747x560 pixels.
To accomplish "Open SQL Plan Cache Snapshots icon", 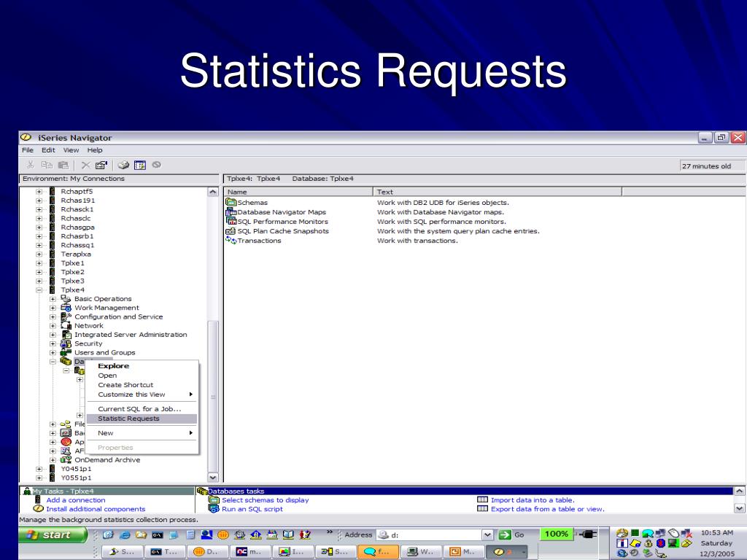I will [231, 231].
